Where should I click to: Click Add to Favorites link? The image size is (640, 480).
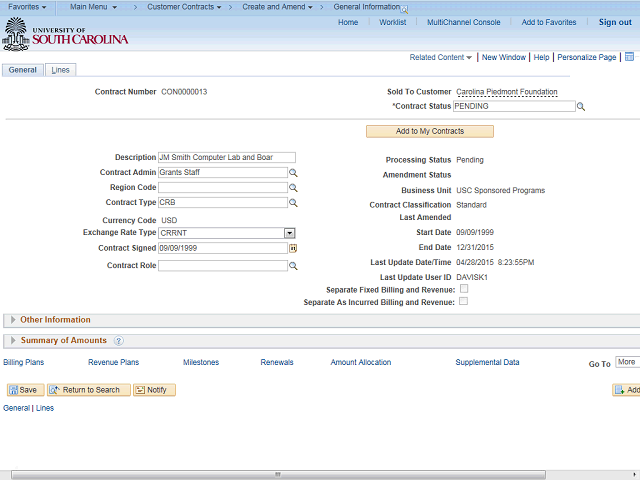549,22
